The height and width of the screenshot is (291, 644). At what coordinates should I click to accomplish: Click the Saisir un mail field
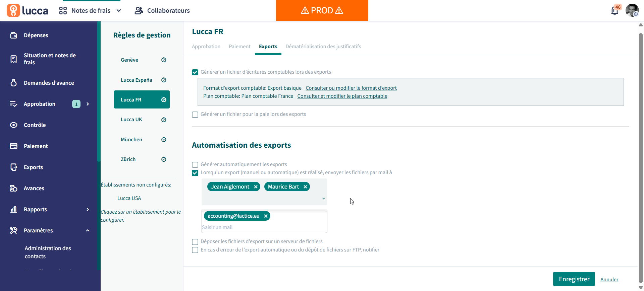click(264, 227)
